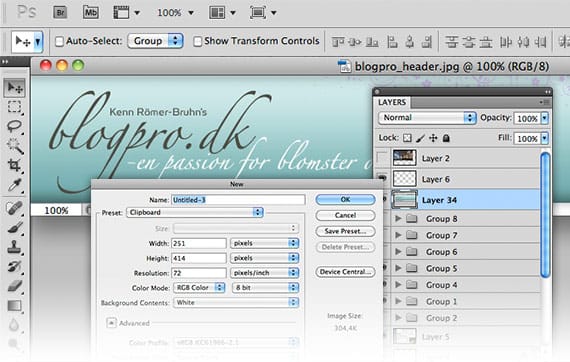Select the Gradient tool

click(x=15, y=306)
